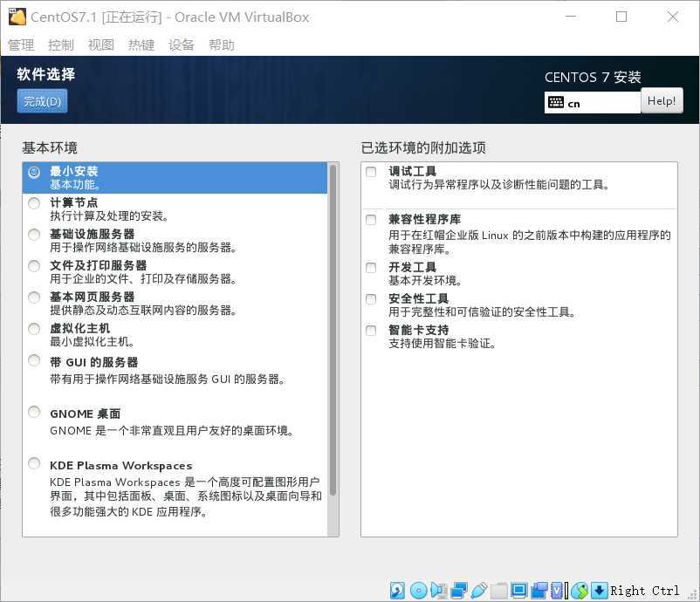Click the display status icon
The image size is (700, 602).
[518, 591]
